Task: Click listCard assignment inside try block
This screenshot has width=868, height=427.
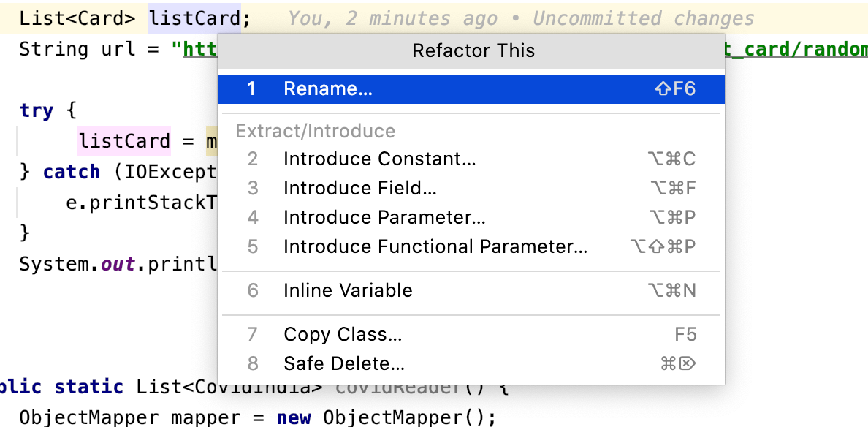Action: click(x=124, y=141)
